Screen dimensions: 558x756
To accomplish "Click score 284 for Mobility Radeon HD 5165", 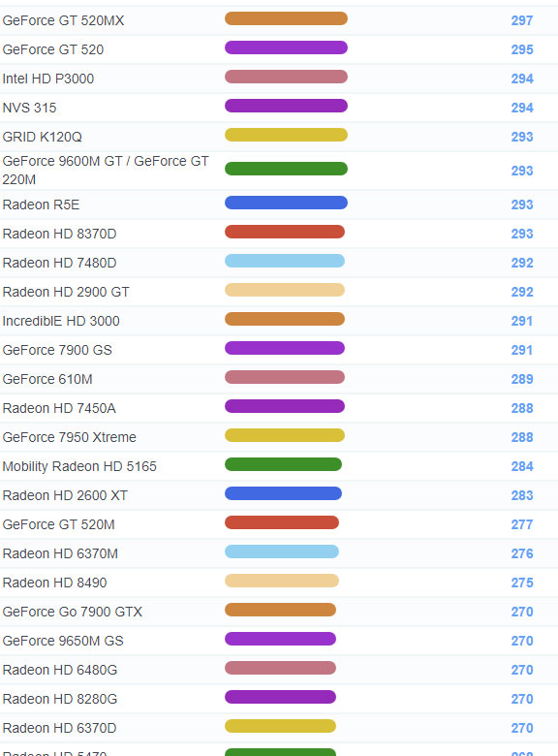I will pos(522,467).
